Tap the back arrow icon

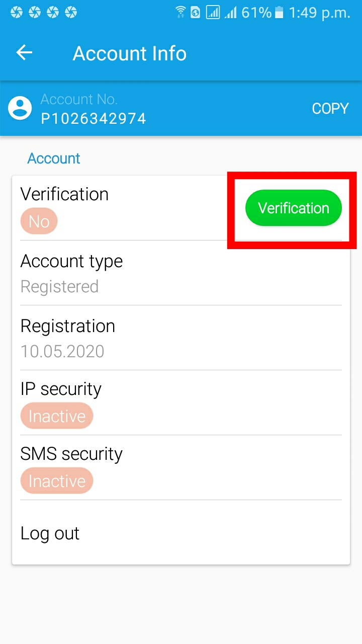[x=24, y=52]
